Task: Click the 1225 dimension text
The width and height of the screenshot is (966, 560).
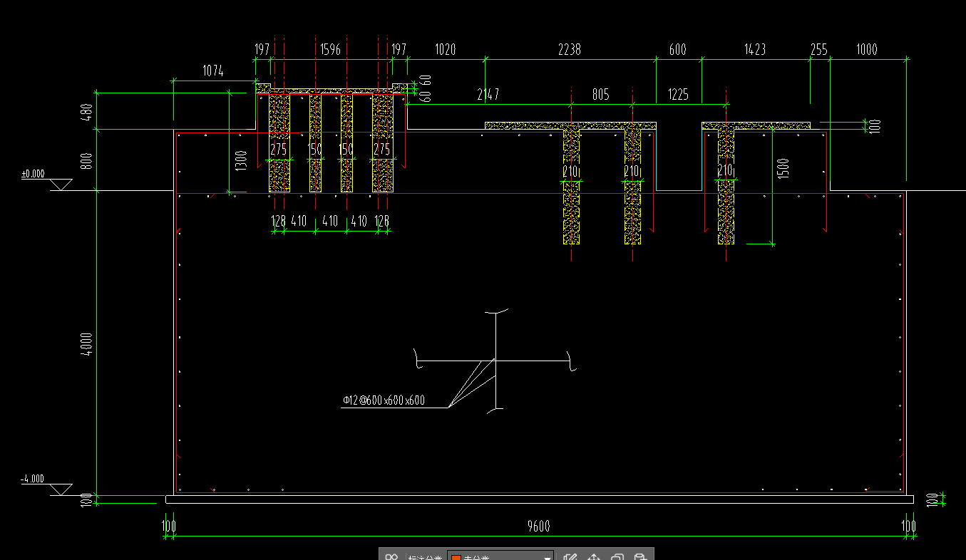Action: point(679,94)
